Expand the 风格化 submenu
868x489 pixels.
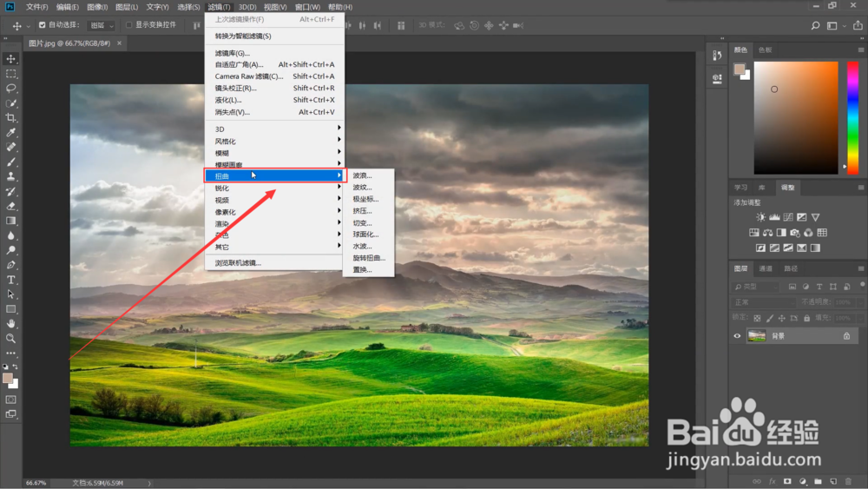pos(274,142)
